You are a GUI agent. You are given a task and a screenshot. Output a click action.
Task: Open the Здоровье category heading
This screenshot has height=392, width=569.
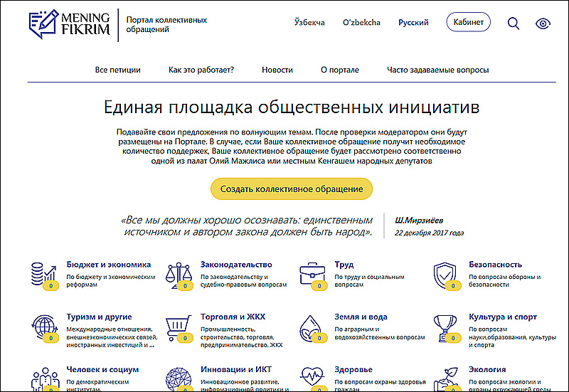point(353,370)
